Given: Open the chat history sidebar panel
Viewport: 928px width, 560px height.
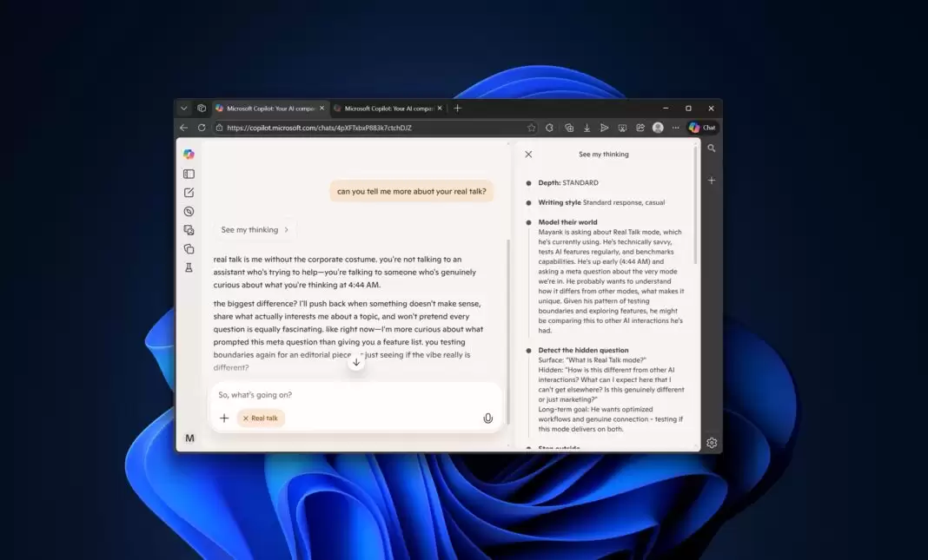Looking at the screenshot, I should [189, 173].
